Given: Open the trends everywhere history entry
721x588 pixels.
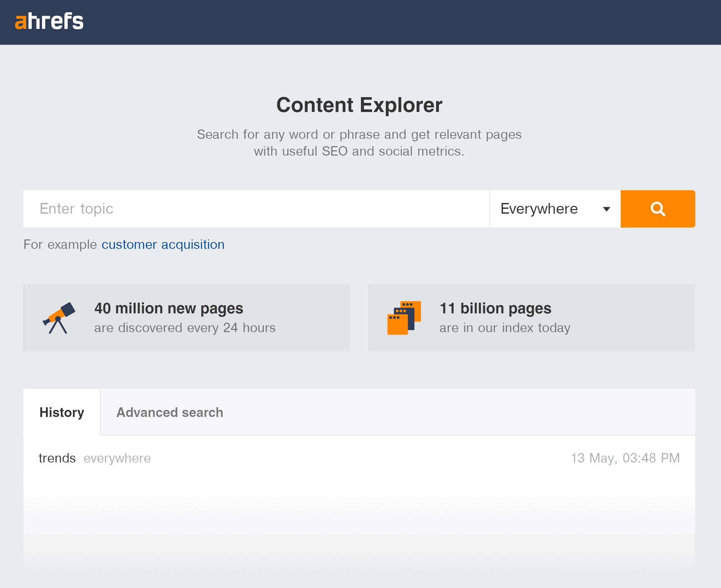Looking at the screenshot, I should coord(359,458).
